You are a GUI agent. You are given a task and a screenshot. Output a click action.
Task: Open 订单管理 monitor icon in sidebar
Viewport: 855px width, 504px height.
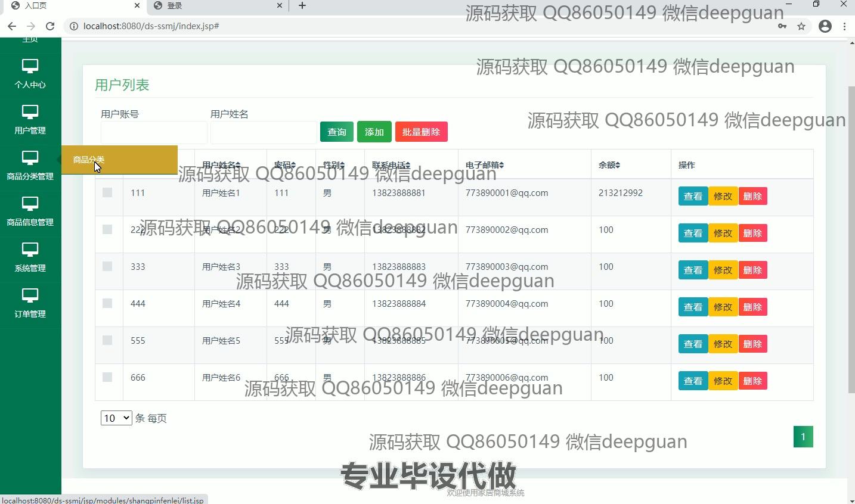[30, 295]
